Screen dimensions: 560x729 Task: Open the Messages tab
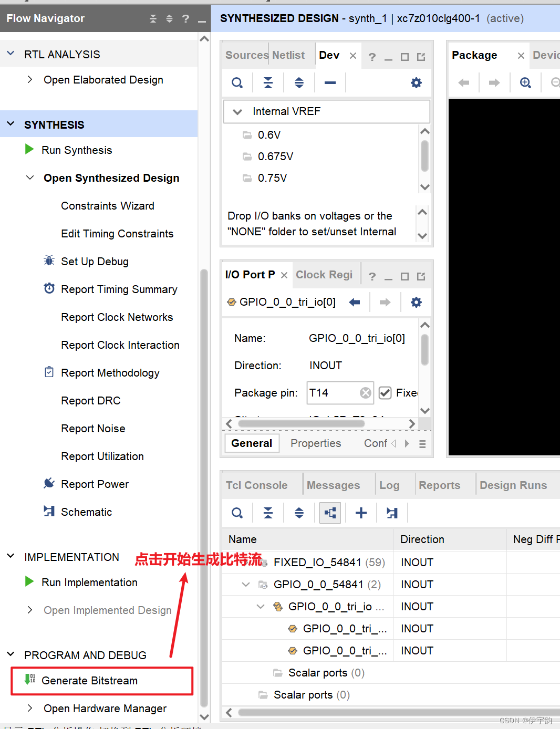[x=334, y=485]
